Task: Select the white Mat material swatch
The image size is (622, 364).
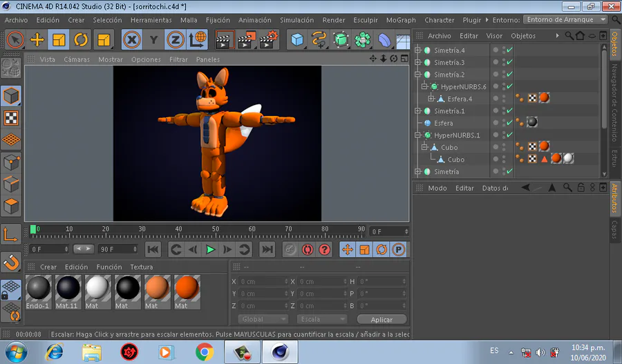Action: tap(97, 292)
